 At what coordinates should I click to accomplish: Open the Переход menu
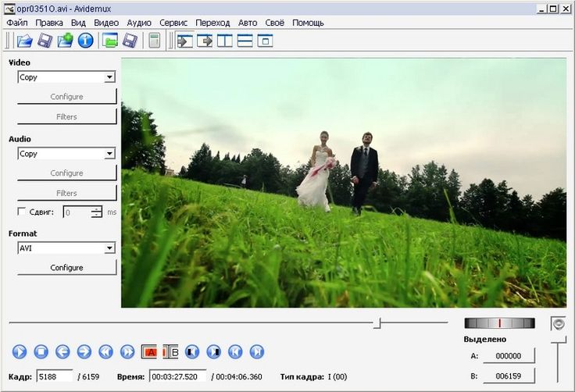(212, 23)
